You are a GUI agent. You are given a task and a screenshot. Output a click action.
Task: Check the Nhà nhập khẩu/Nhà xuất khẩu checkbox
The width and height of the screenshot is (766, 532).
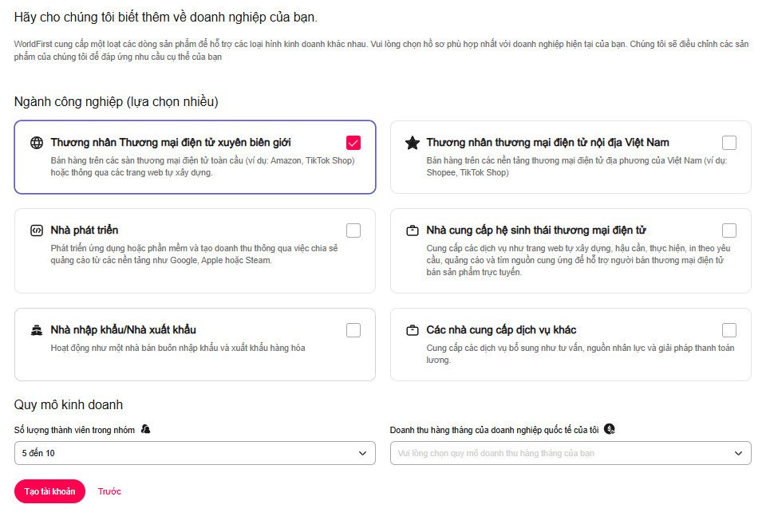click(353, 330)
